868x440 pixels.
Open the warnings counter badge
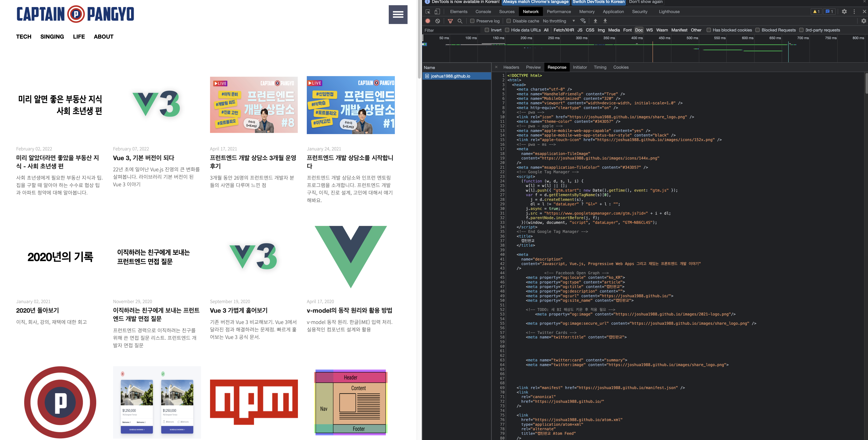click(816, 11)
